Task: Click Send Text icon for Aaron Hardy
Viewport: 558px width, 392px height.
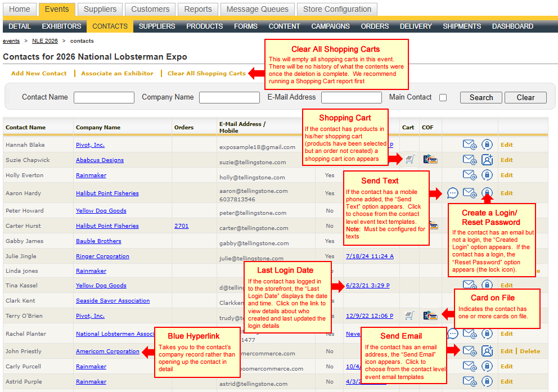Action: tap(453, 193)
